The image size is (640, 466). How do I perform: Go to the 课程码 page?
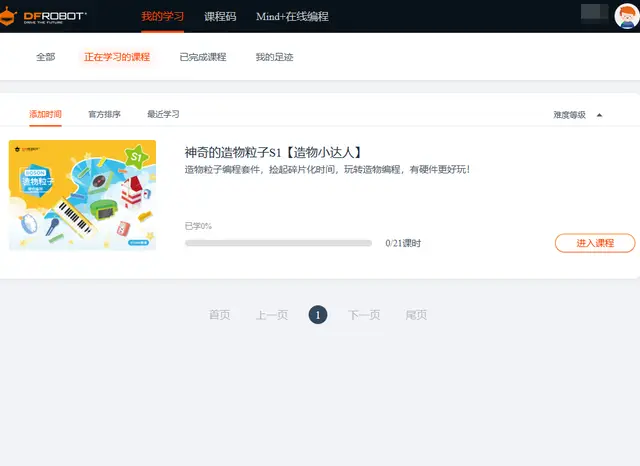pyautogui.click(x=220, y=16)
